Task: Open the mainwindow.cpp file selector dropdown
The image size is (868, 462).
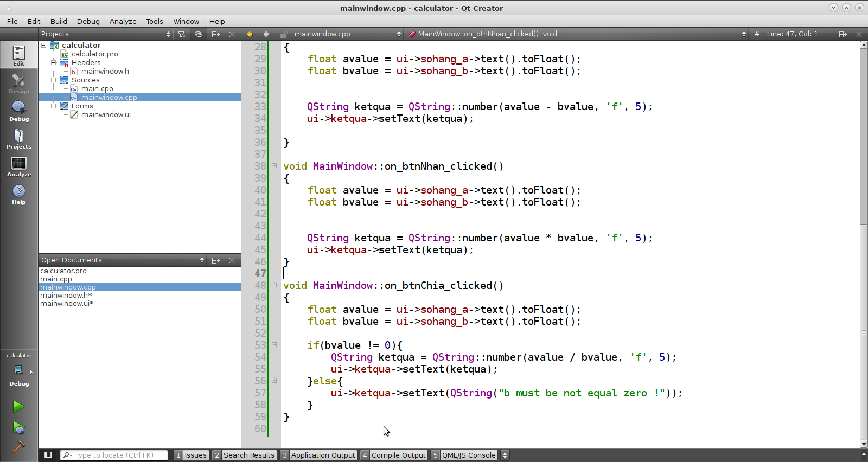Action: pyautogui.click(x=347, y=34)
